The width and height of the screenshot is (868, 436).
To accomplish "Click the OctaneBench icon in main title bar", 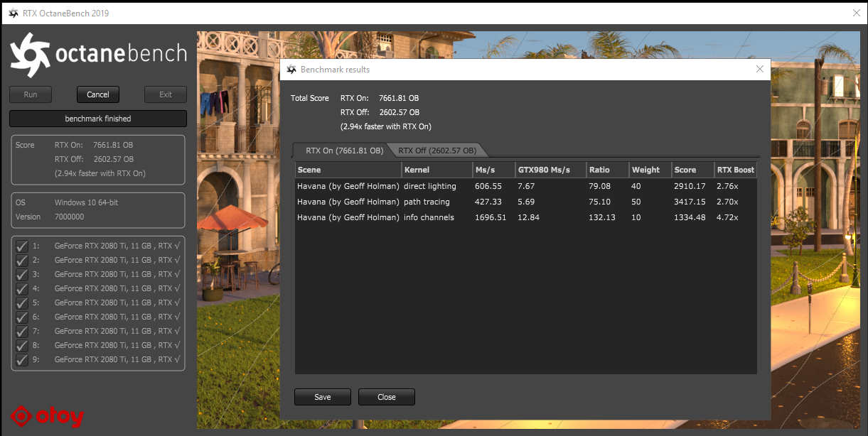I will point(13,13).
